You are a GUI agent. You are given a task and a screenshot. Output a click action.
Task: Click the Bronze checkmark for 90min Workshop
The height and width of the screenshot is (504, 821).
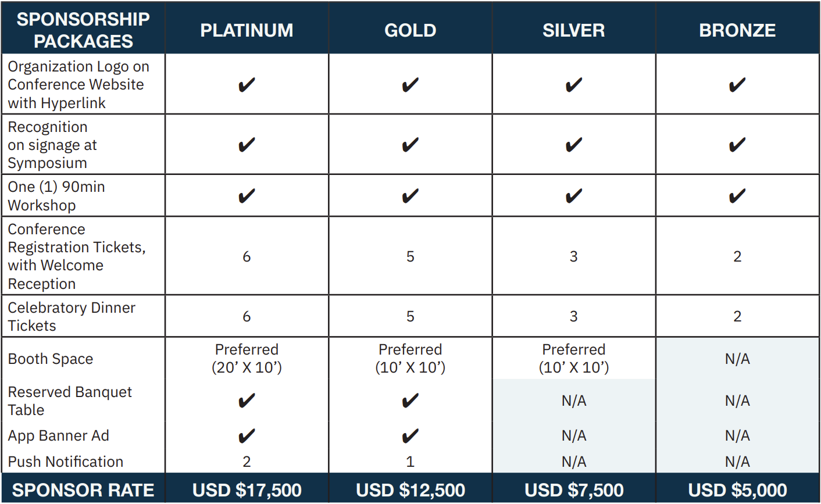point(737,196)
